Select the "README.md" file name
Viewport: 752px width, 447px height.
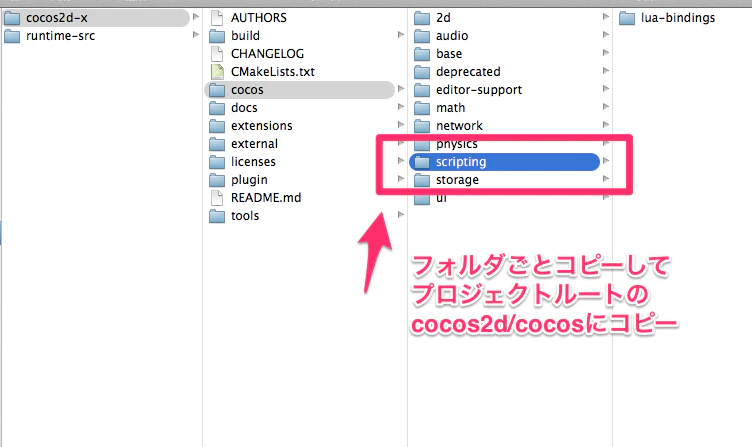pyautogui.click(x=266, y=198)
